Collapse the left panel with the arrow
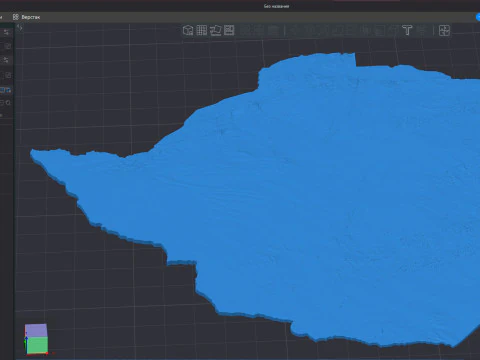This screenshot has width=480, height=360. 20,28
